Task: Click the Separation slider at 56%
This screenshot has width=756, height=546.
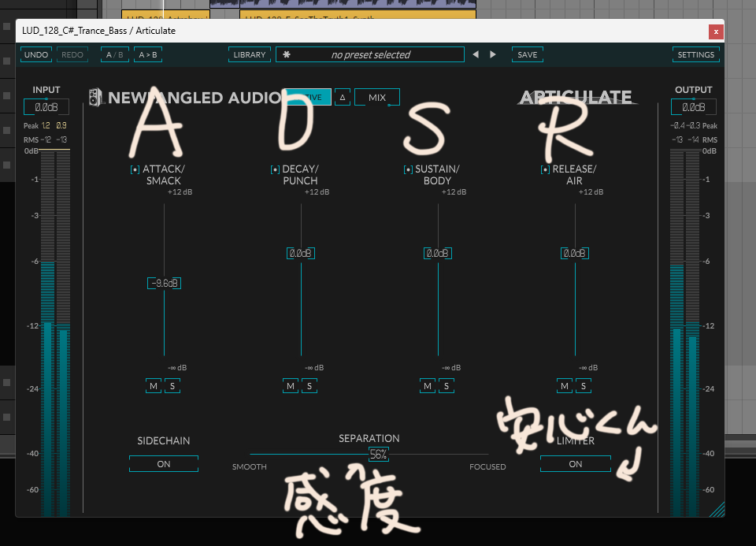Action: tap(379, 454)
